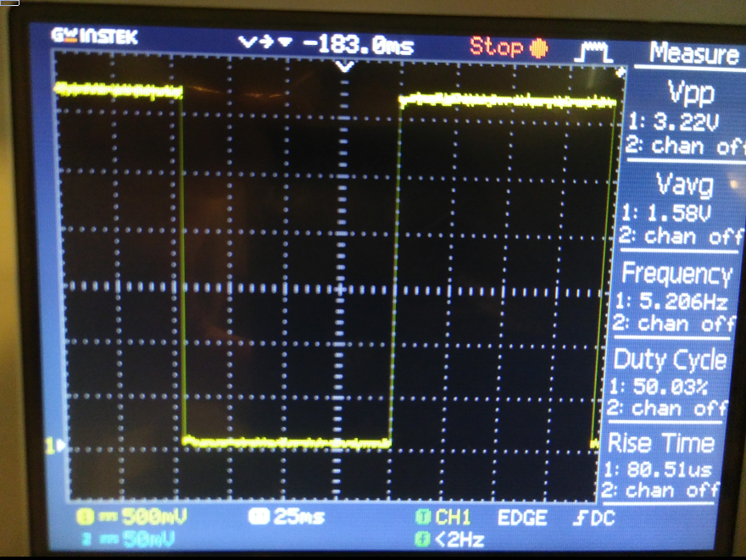
Task: Select the Rise Time measurement menu item
Action: 661,443
